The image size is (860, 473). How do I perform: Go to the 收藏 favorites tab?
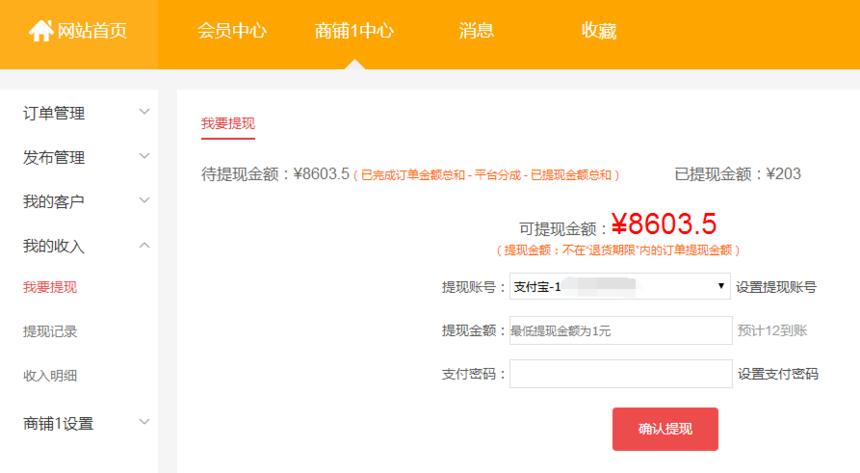(598, 31)
